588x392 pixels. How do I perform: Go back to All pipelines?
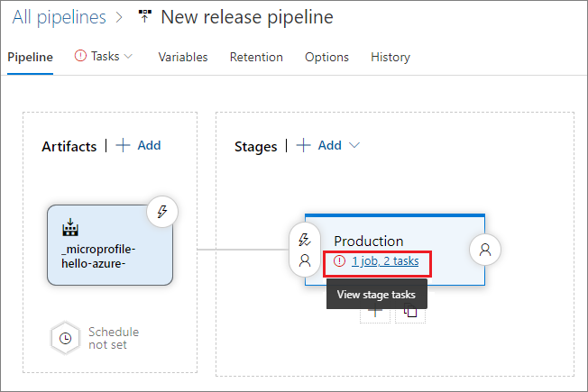(x=59, y=17)
